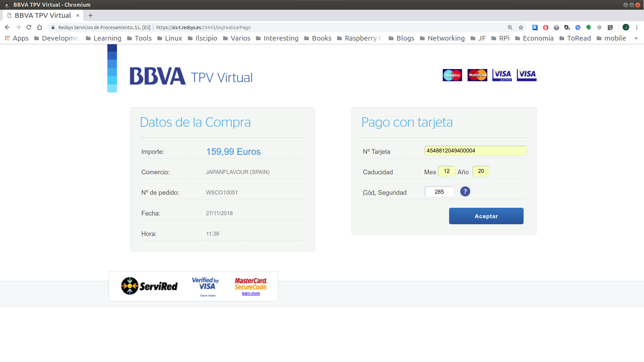Open MasterCard SecureCode learn more link
This screenshot has width=644, height=362.
[x=251, y=293]
